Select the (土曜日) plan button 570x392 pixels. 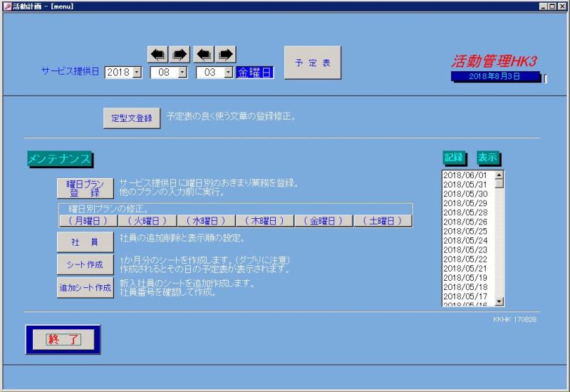point(383,221)
